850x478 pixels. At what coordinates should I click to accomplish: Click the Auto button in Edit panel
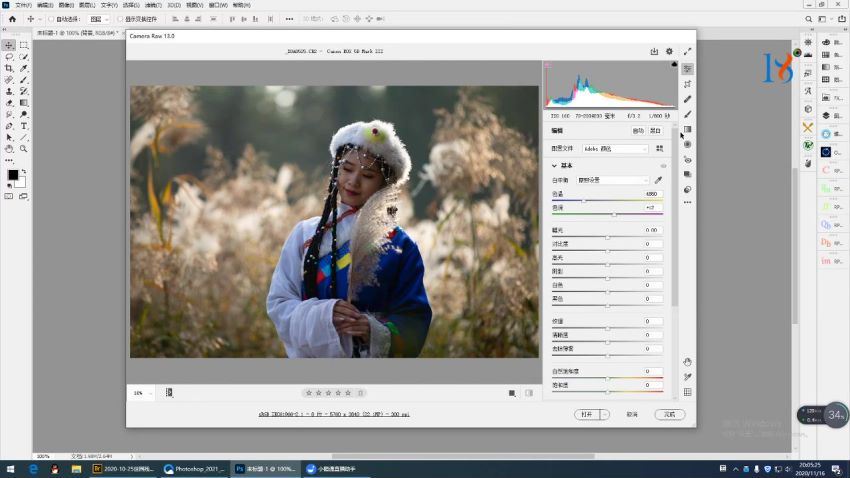pos(638,131)
